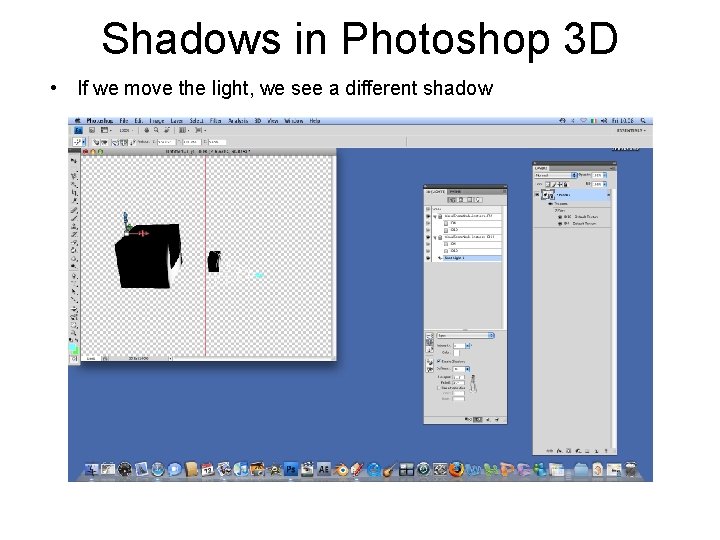
Task: Click the Photoshop icon in the Dock
Action: 291,469
